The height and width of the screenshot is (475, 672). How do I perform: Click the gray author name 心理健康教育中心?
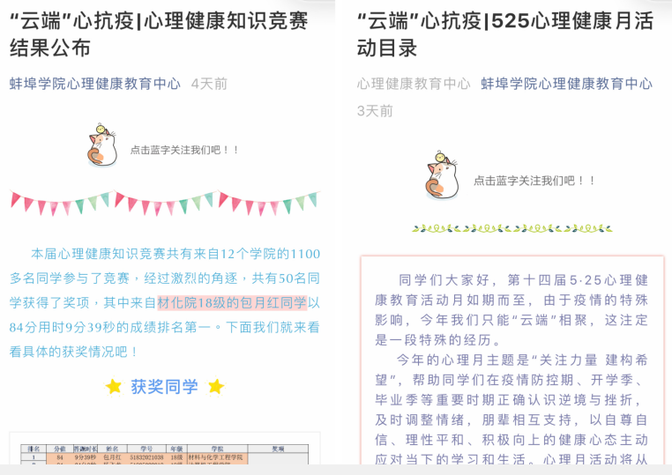[x=413, y=84]
